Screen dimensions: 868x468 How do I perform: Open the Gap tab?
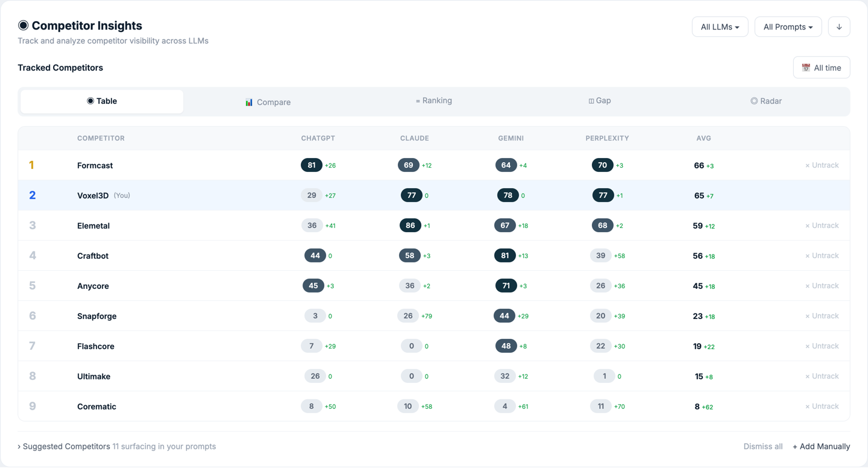(x=600, y=101)
